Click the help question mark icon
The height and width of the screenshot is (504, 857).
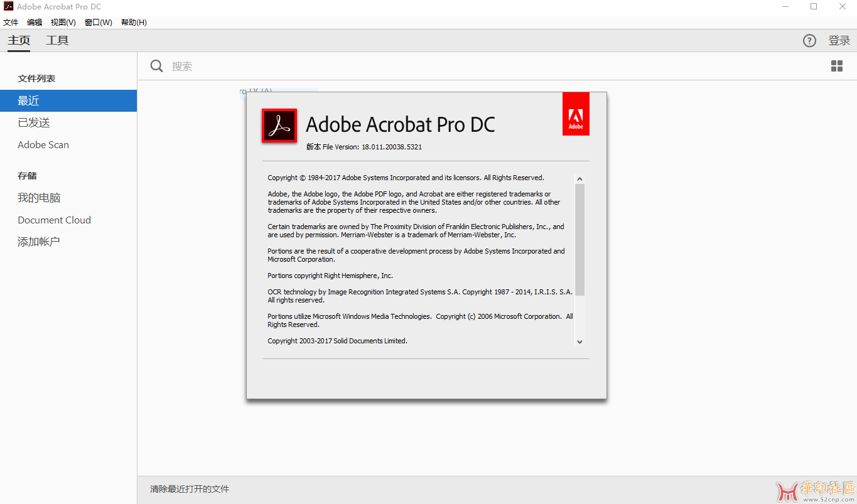[x=809, y=41]
